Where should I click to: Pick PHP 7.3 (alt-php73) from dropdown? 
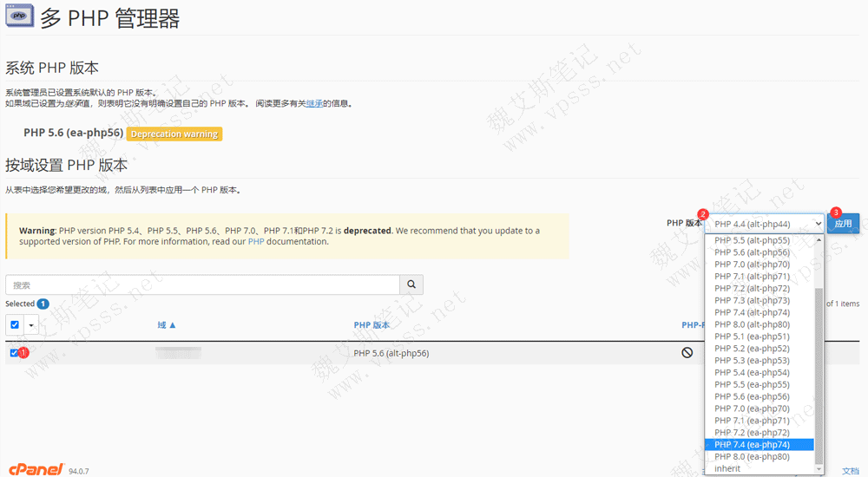752,300
